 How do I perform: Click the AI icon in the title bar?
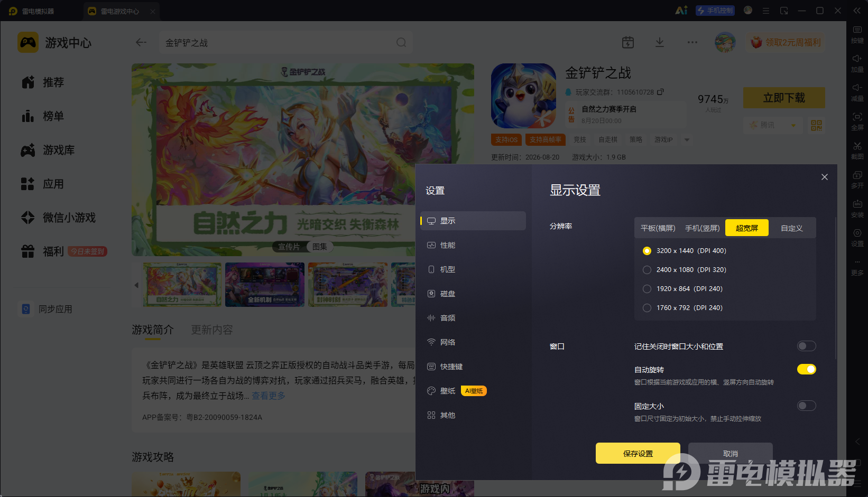pos(681,11)
